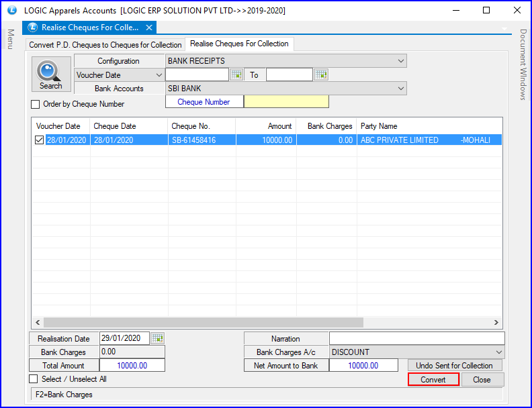
Task: Click the Close button
Action: [x=482, y=380]
